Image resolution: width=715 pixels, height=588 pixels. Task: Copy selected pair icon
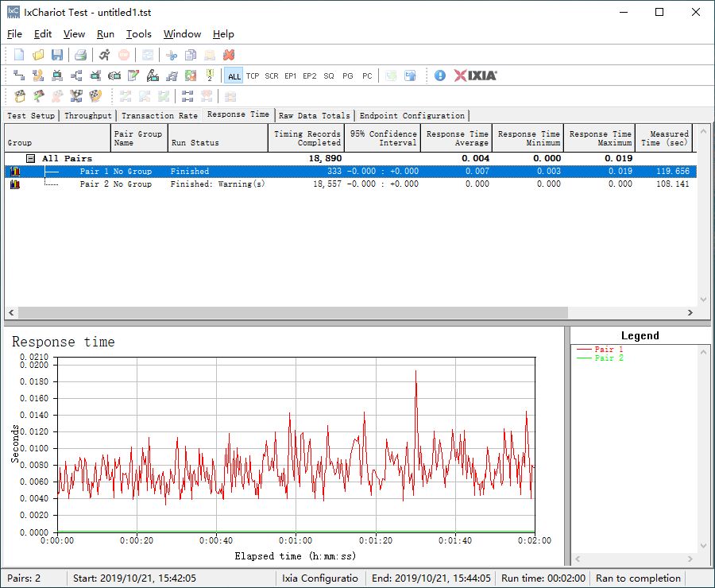point(190,55)
